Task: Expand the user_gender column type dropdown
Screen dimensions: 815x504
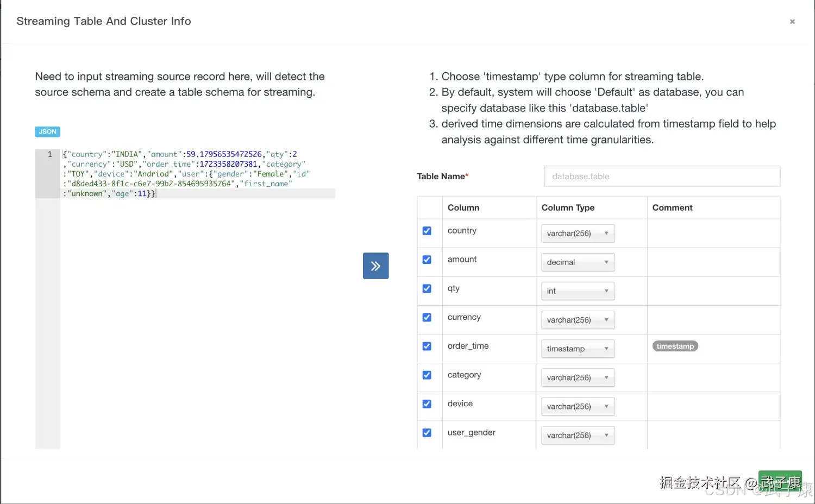Action: click(x=578, y=436)
